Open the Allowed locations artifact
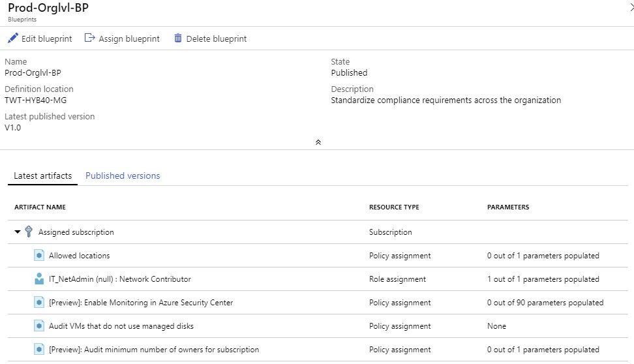 [79, 256]
